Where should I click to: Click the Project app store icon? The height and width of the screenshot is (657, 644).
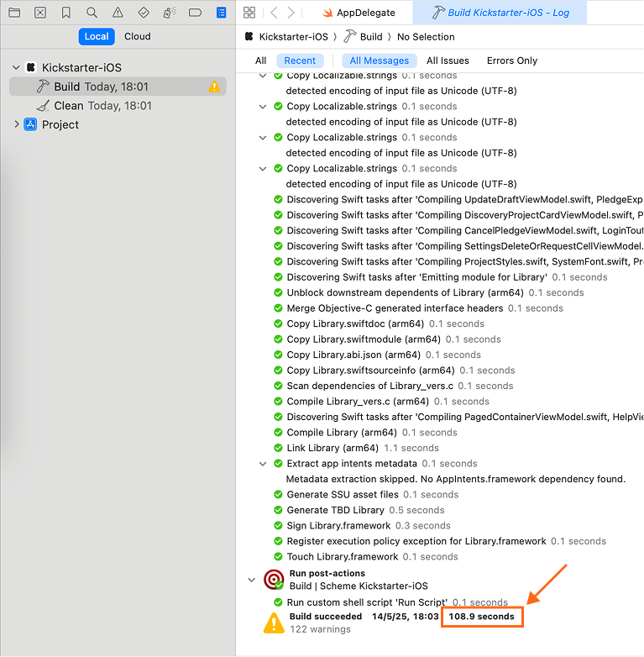coord(30,124)
